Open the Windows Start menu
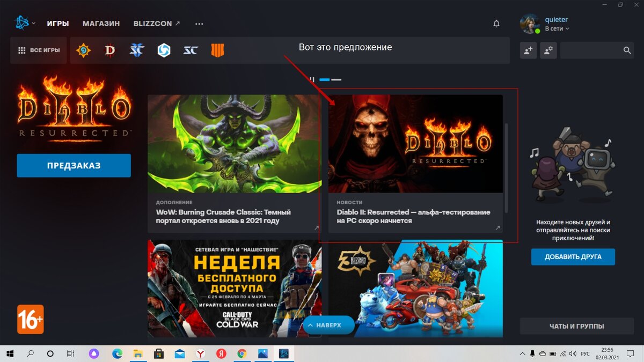The height and width of the screenshot is (362, 644). pyautogui.click(x=10, y=354)
